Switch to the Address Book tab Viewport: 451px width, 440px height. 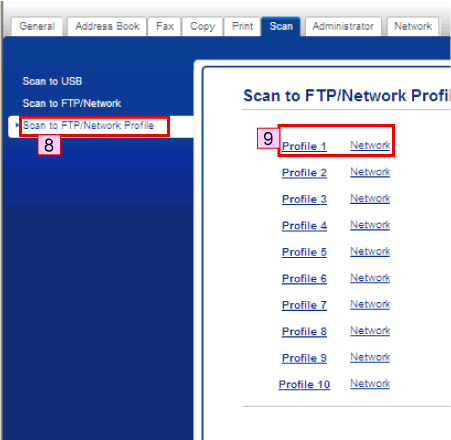pos(107,26)
